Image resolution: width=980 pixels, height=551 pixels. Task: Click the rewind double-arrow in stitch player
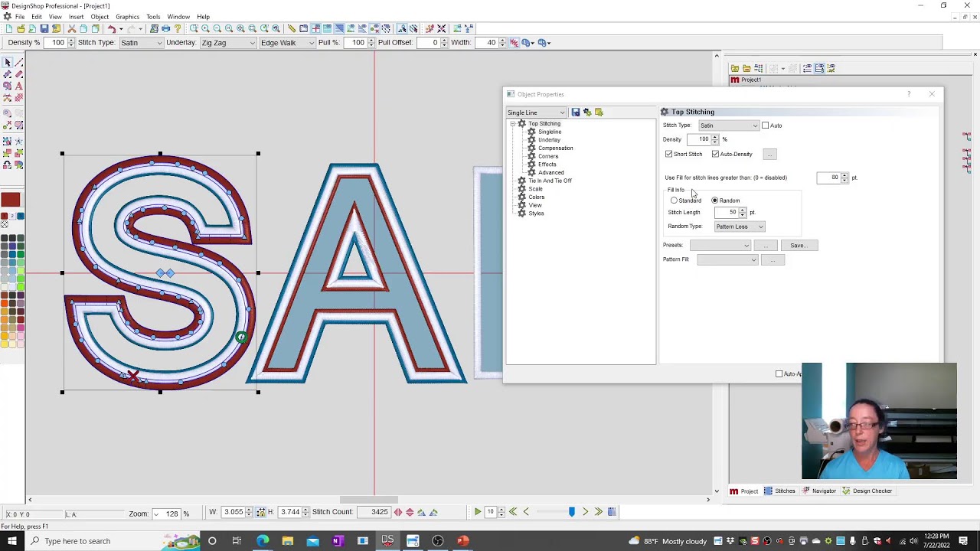(x=513, y=512)
